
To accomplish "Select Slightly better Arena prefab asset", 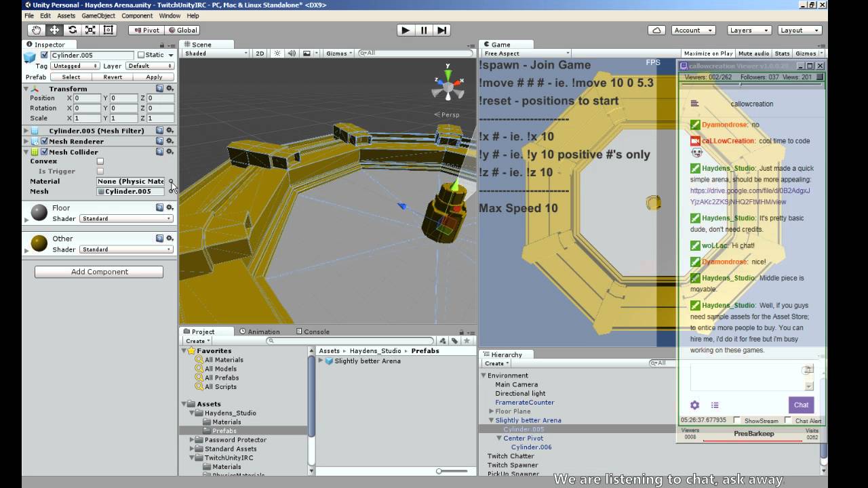I will (362, 361).
